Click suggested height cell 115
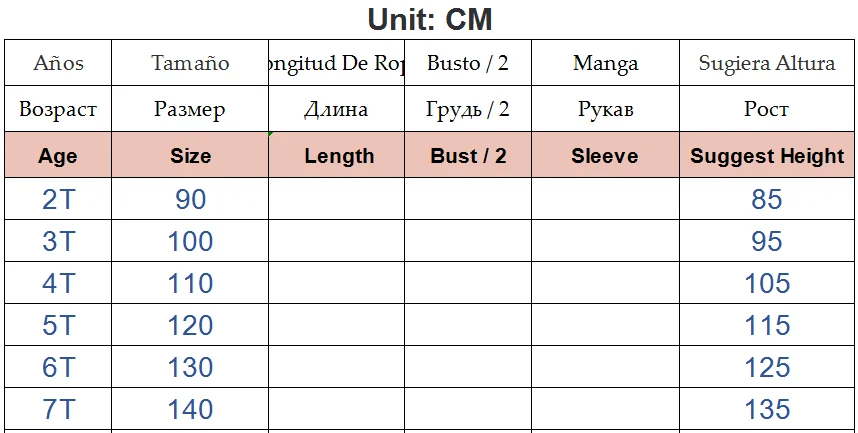 767,325
